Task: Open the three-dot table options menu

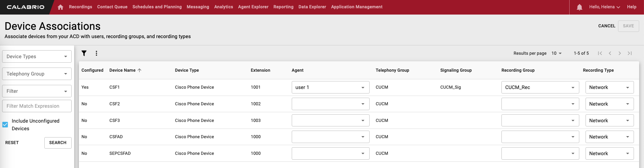Action: [97, 53]
